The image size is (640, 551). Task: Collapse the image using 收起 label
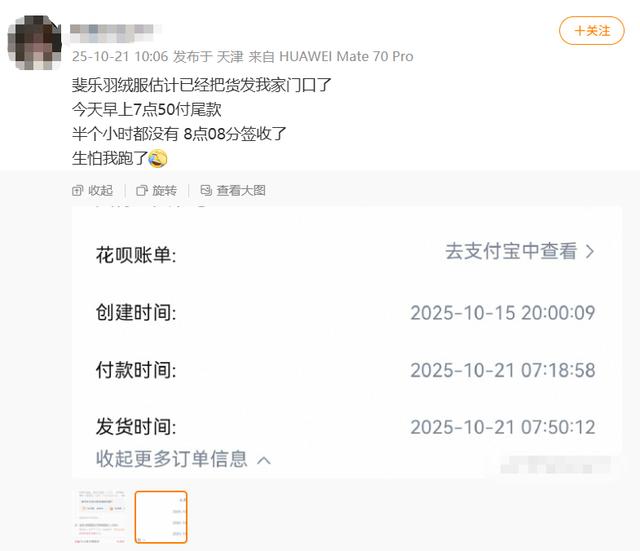[100, 191]
